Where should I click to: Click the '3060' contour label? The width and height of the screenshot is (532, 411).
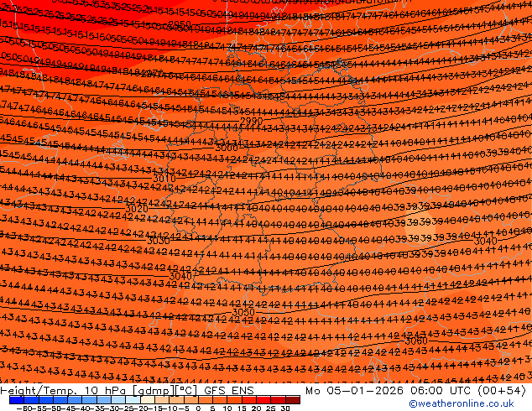[416, 341]
